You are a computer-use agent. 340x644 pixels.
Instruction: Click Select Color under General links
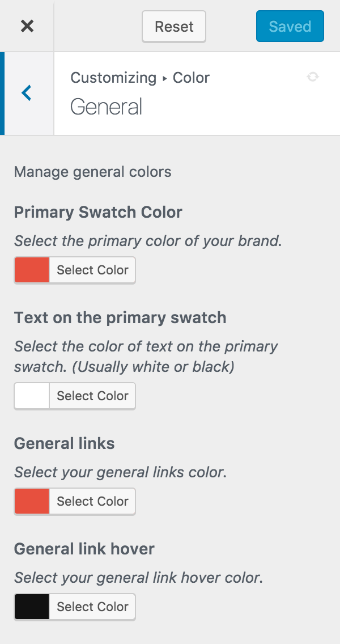coord(92,502)
